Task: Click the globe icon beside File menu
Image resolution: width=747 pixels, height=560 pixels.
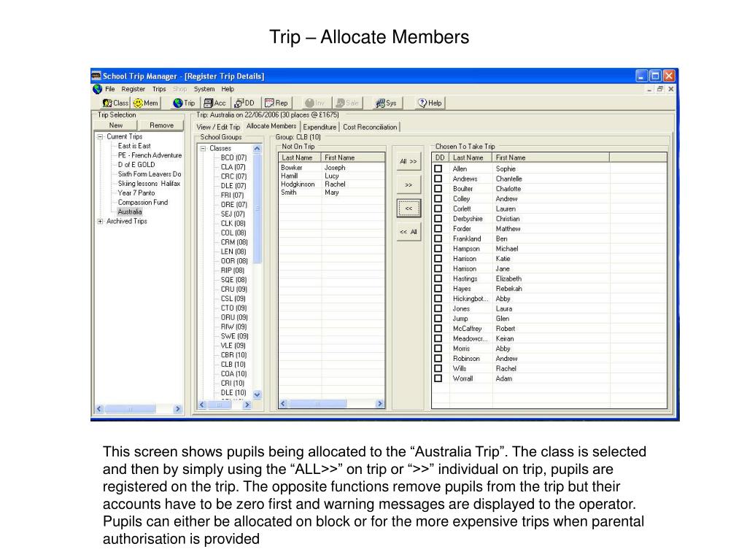Action: click(98, 89)
